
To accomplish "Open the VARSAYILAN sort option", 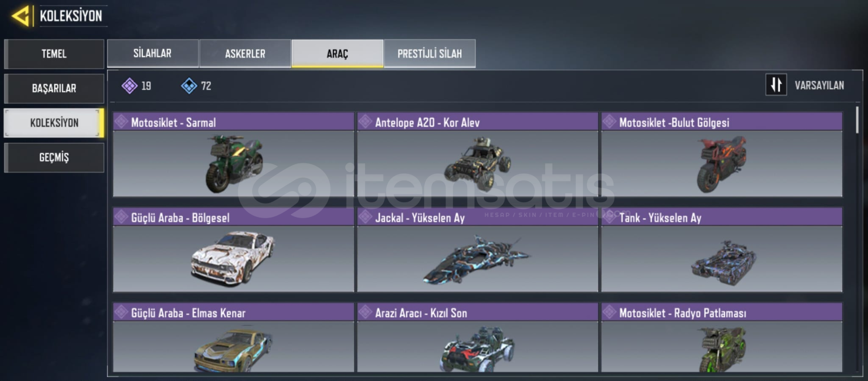I will click(819, 85).
